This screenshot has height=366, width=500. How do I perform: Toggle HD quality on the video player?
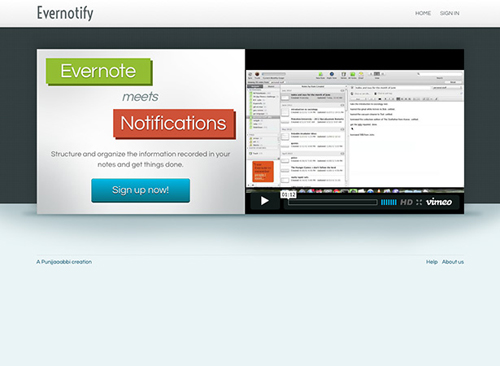tap(406, 202)
